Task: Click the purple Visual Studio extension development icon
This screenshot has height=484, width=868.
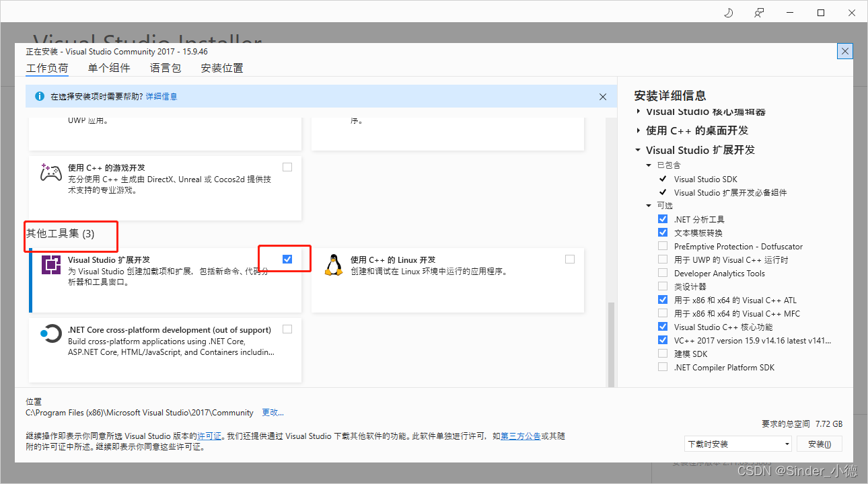Action: (x=51, y=265)
